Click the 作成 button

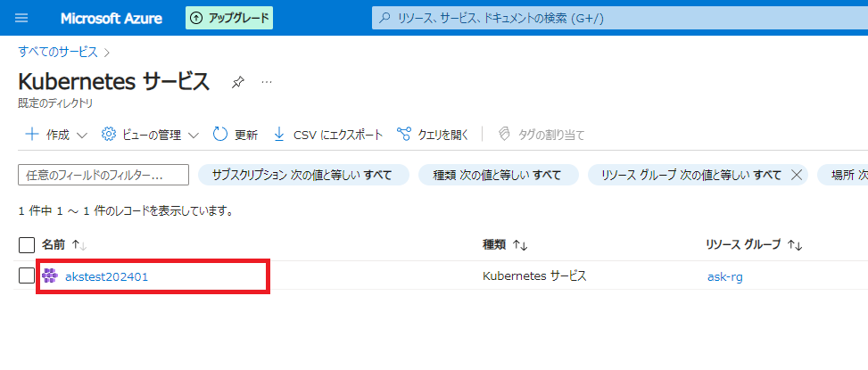click(56, 135)
